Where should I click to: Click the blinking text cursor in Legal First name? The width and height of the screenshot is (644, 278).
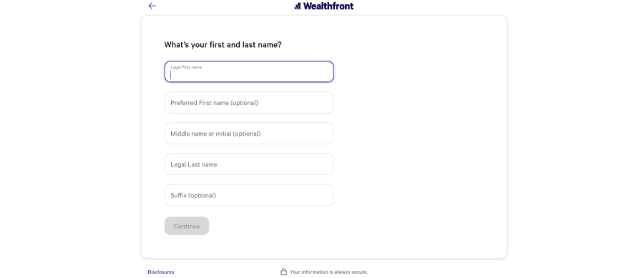tap(171, 75)
